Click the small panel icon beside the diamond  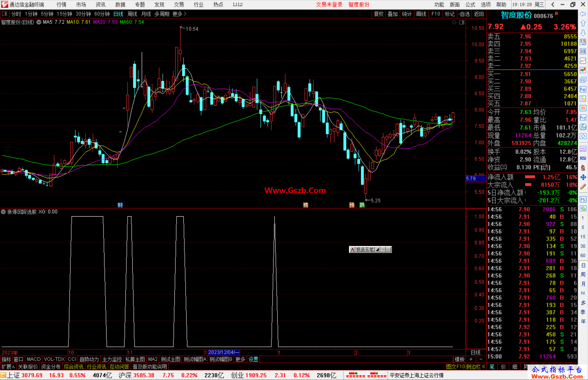[x=462, y=22]
